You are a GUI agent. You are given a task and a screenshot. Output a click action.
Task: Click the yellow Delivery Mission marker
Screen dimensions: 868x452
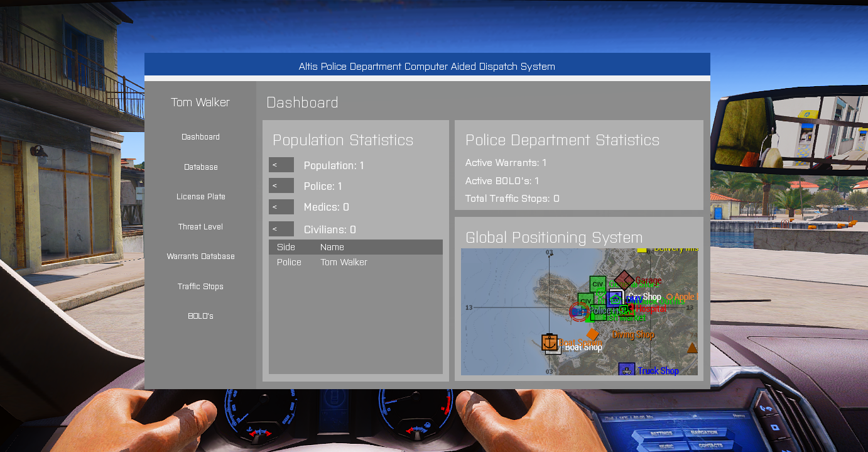(641, 250)
